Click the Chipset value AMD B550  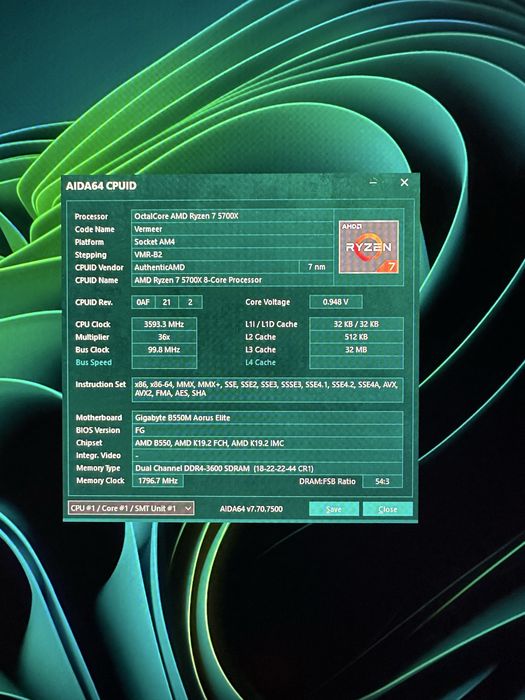click(x=267, y=443)
